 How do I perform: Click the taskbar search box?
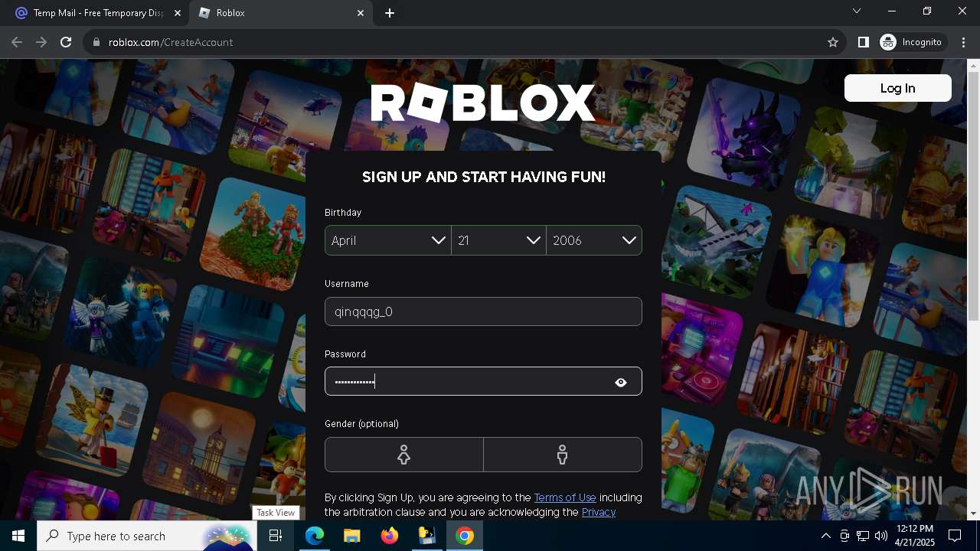[x=147, y=536]
